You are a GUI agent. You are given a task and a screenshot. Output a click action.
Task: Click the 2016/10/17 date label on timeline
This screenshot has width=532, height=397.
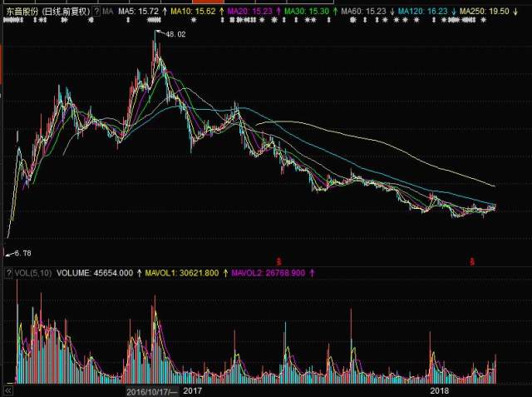coord(152,390)
